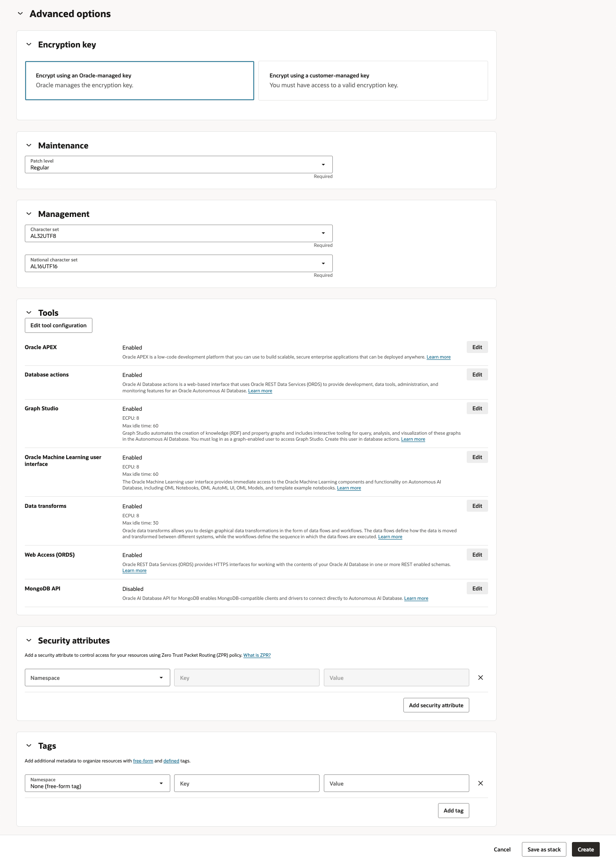616x863 pixels.
Task: Collapse the Maintenance section chevron
Action: [29, 145]
